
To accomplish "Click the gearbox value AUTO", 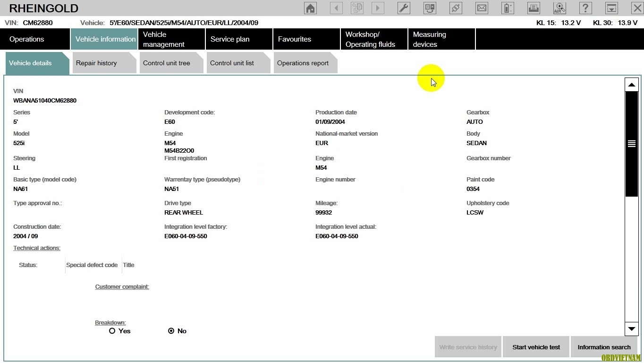I will (475, 122).
